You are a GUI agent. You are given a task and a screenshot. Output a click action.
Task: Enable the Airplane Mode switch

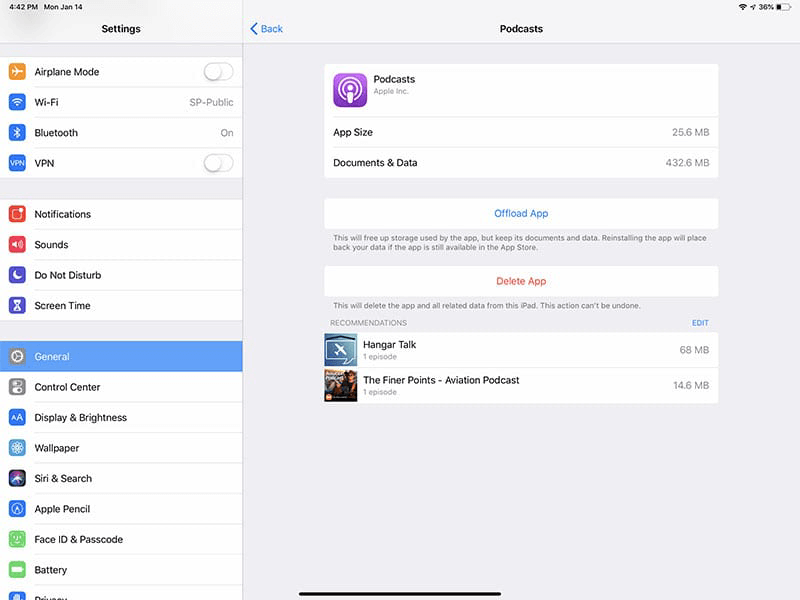(x=218, y=72)
